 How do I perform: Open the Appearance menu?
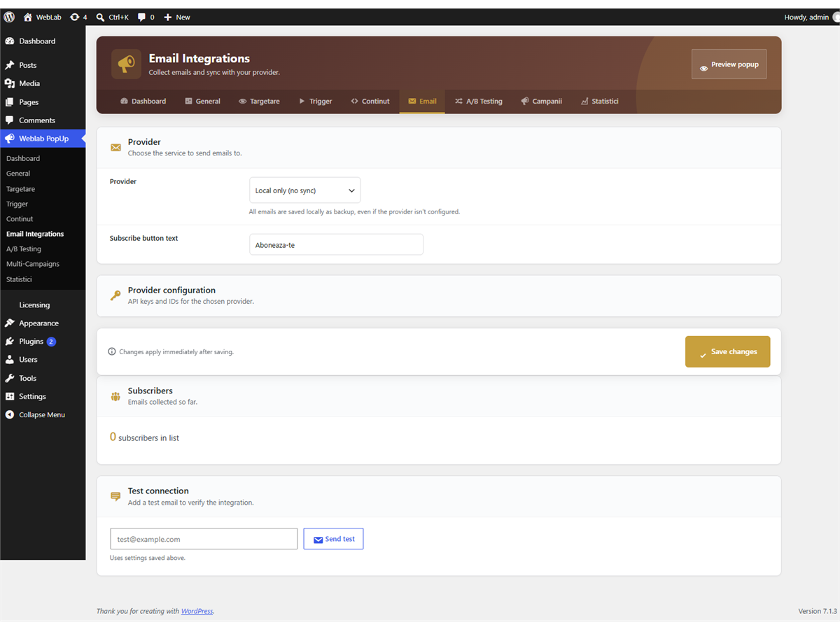(43, 323)
